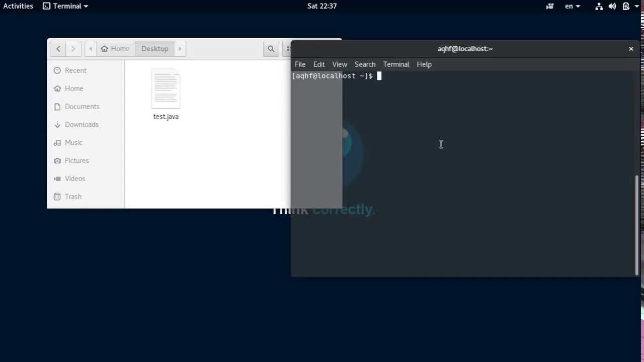Open Downloads in the Files sidebar
644x362 pixels.
(x=86, y=125)
